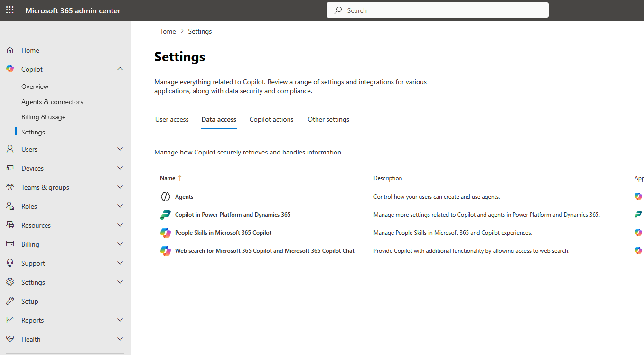
Task: Select the Home icon in the sidebar
Action: point(9,50)
